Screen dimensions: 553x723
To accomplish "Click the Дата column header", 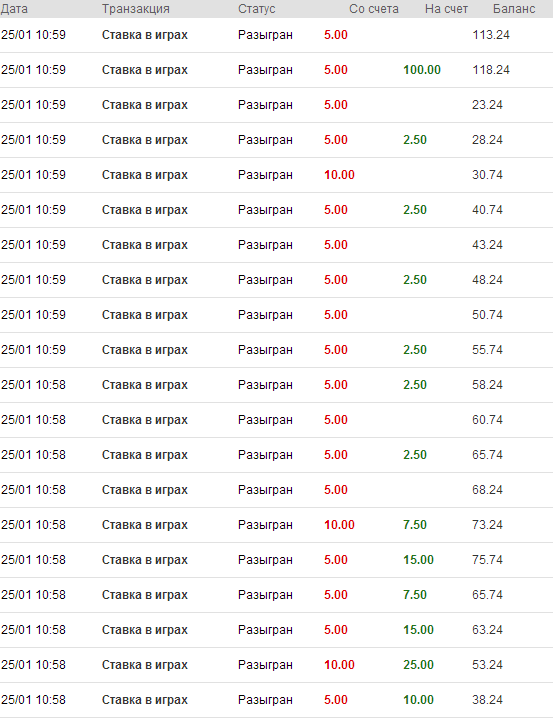I will 14,9.
